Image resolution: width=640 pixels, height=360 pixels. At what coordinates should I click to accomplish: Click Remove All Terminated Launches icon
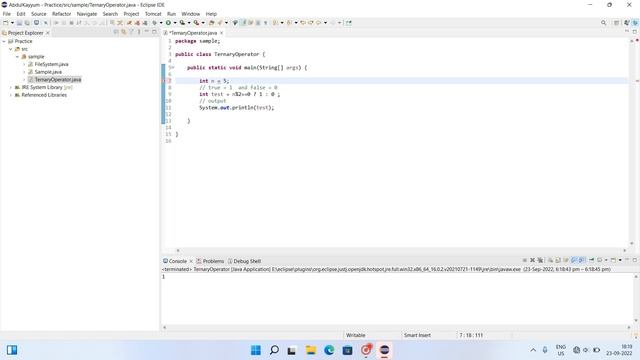tap(540, 260)
